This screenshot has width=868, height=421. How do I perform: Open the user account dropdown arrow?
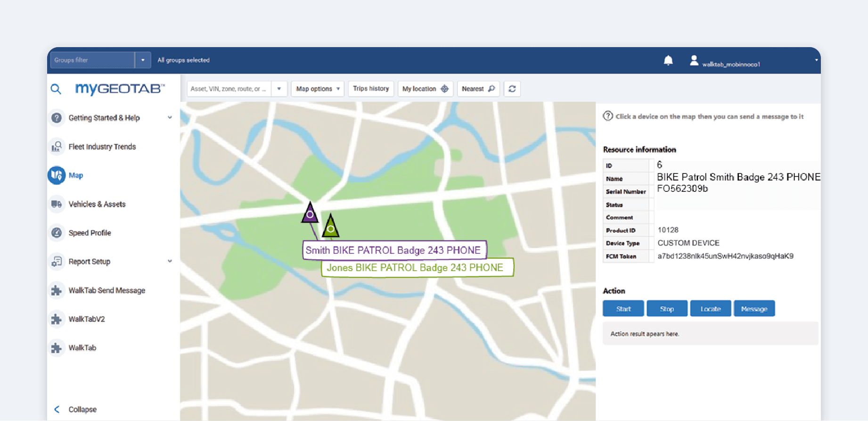pos(816,60)
